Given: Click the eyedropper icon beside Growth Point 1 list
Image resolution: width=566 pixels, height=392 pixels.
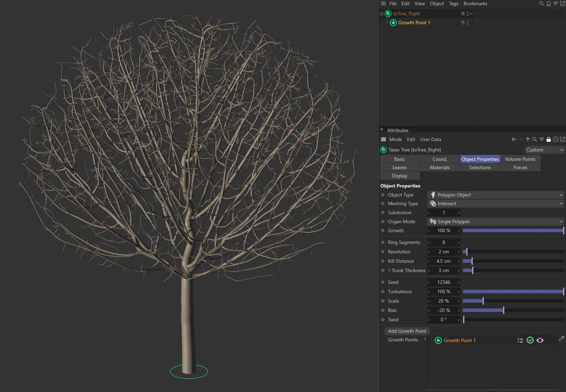Looking at the screenshot, I should (561, 339).
